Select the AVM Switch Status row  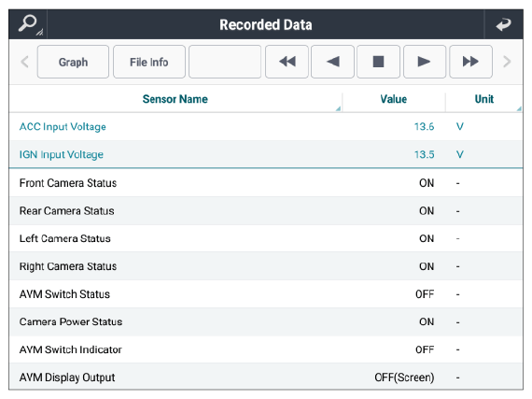click(266, 294)
